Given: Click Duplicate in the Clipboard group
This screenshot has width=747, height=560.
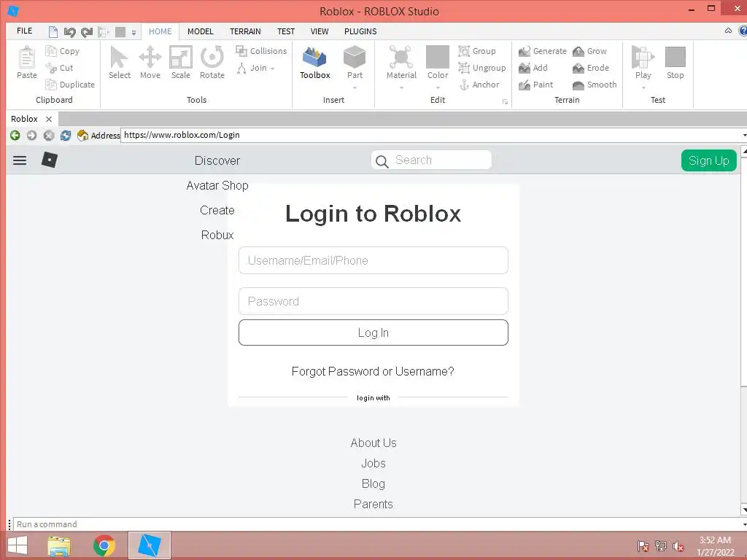Looking at the screenshot, I should (70, 85).
